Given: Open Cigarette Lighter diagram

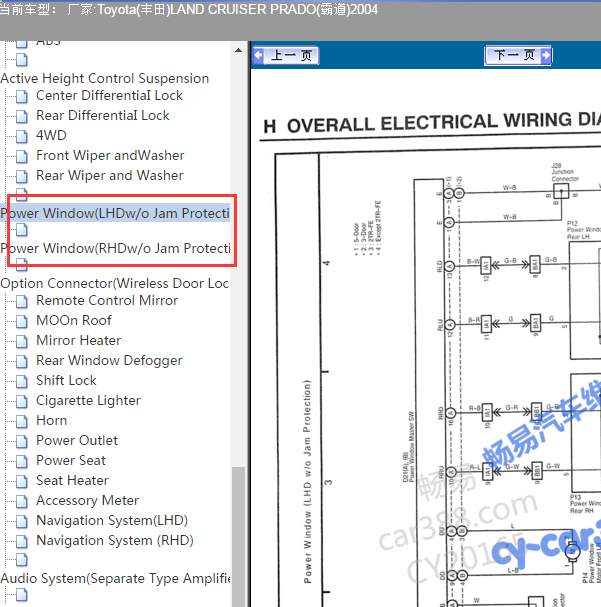Looking at the screenshot, I should point(88,401).
